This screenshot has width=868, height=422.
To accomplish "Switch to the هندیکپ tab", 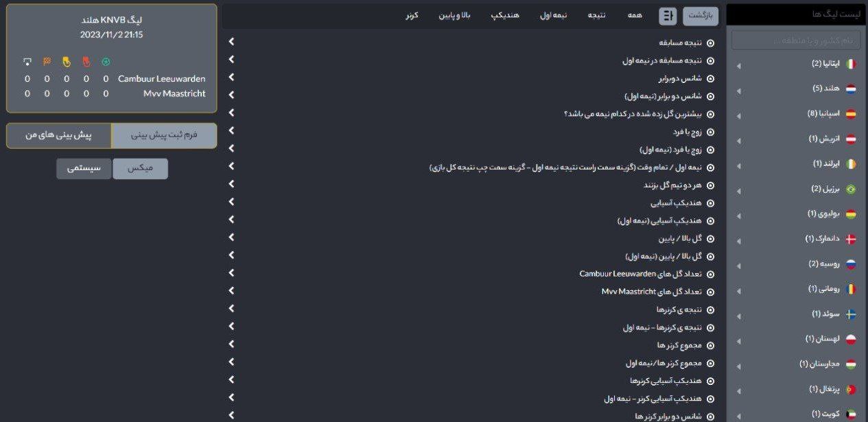I will pyautogui.click(x=505, y=15).
